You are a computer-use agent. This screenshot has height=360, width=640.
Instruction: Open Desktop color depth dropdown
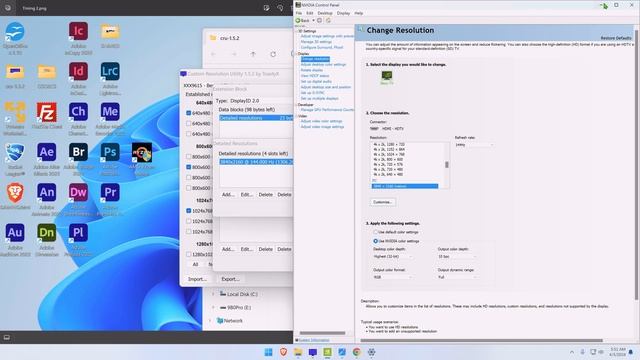[x=393, y=257]
